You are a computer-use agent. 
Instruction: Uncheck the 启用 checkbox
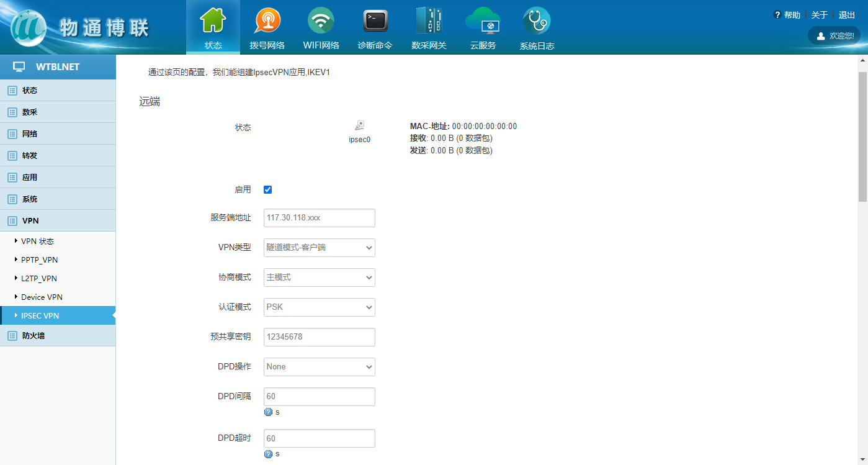click(268, 190)
